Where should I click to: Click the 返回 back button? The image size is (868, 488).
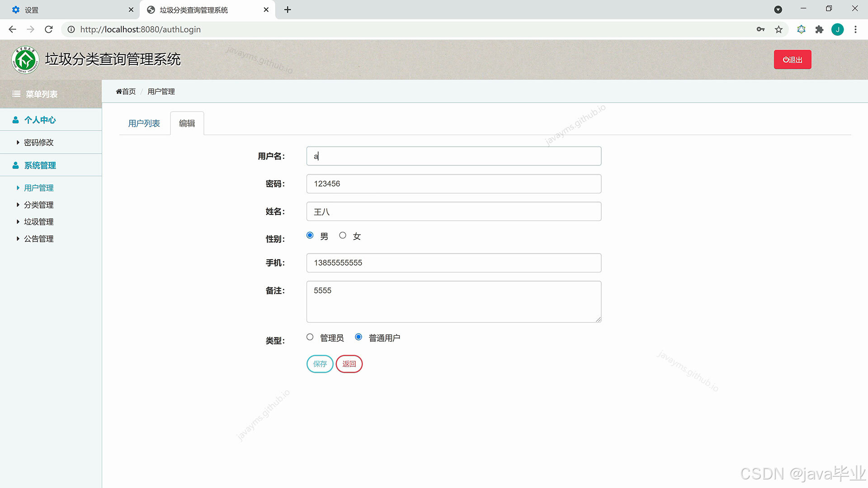[349, 364]
